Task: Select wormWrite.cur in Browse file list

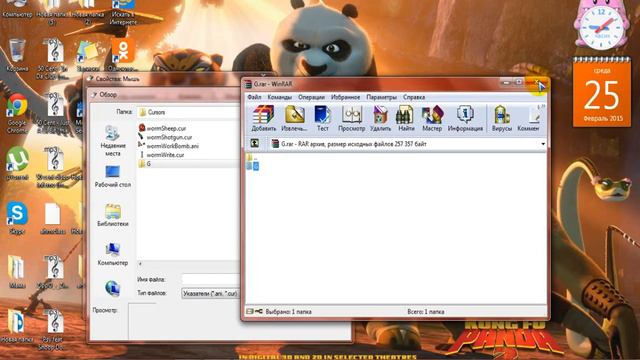Action: point(162,155)
